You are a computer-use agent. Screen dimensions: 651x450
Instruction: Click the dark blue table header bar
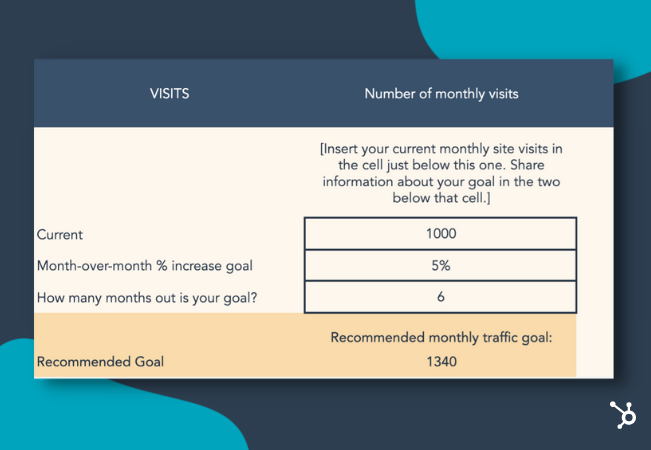coord(324,93)
